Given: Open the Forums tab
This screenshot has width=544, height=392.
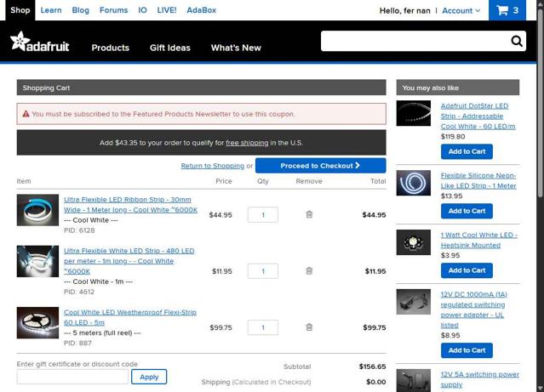Looking at the screenshot, I should [x=113, y=10].
